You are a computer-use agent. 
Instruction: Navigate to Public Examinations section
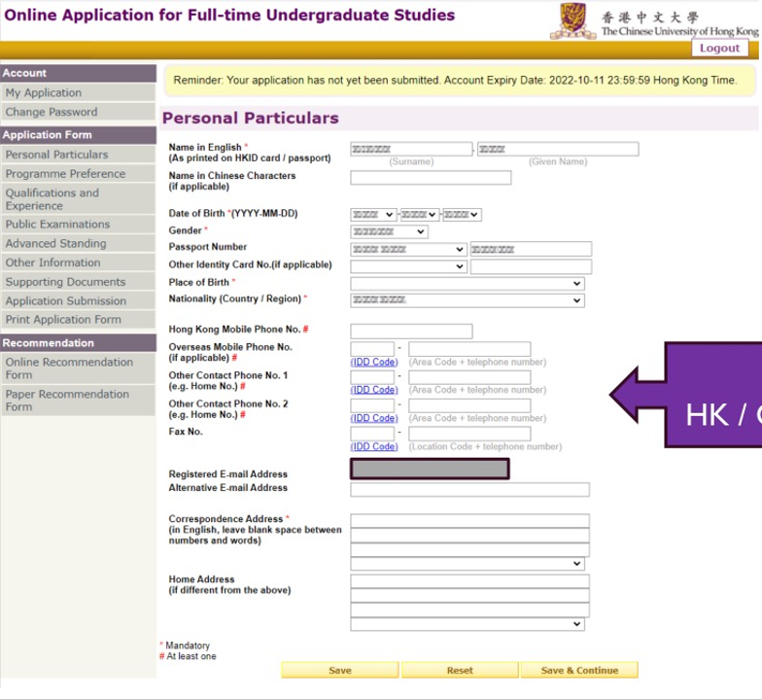pos(78,224)
